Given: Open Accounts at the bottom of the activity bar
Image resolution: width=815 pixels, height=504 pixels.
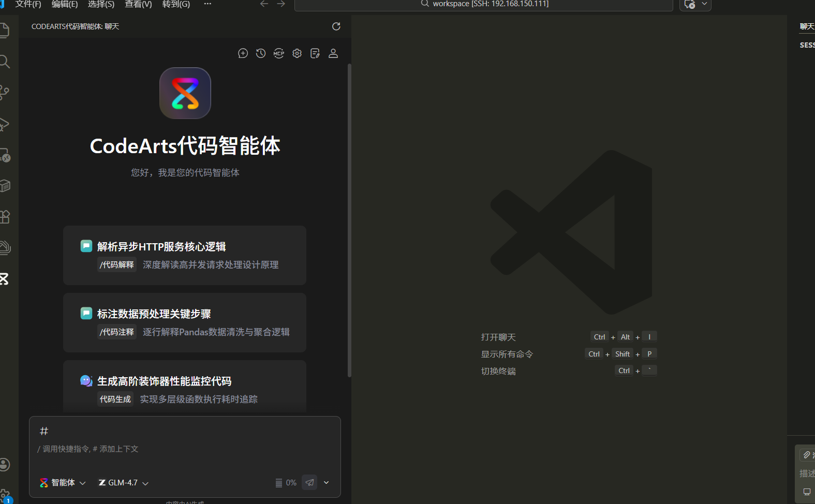Looking at the screenshot, I should click(4, 465).
